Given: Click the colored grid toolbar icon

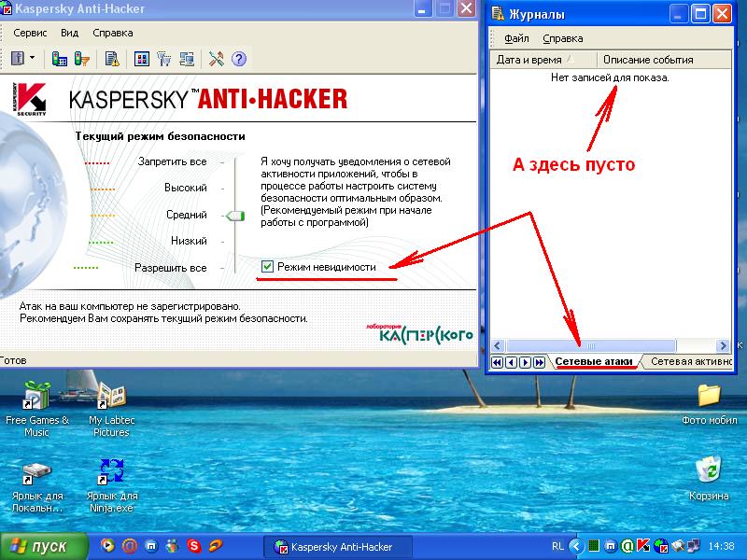Looking at the screenshot, I should click(x=142, y=59).
